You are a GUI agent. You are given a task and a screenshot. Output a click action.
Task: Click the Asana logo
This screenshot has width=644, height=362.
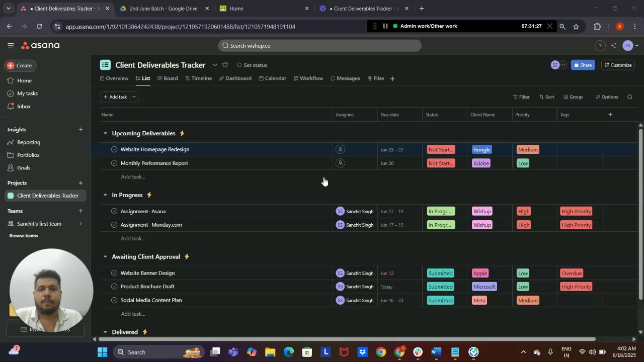pyautogui.click(x=40, y=46)
